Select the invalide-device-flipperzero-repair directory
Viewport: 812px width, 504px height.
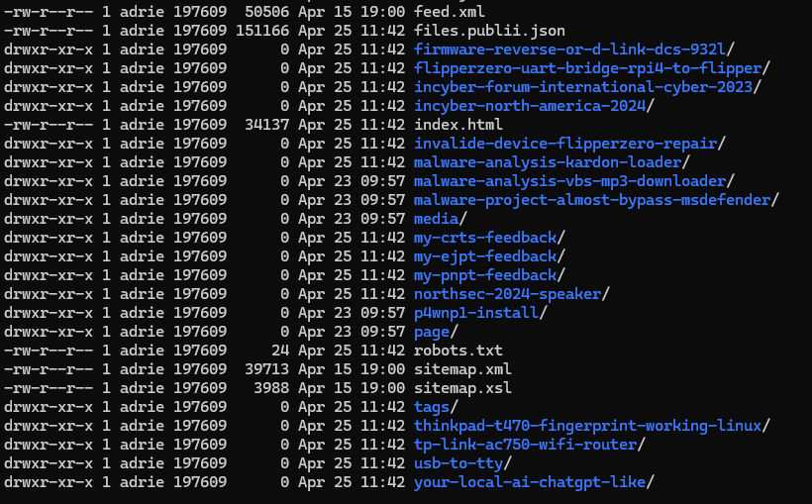[x=565, y=143]
